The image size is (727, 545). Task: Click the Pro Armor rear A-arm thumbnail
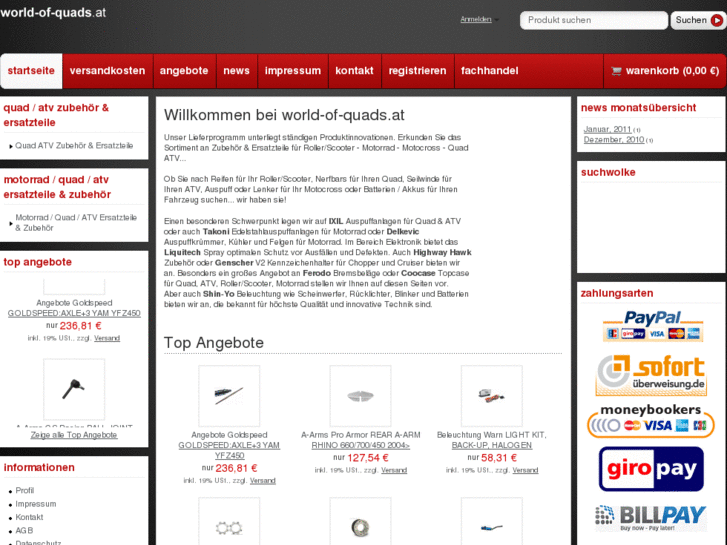[x=360, y=396]
